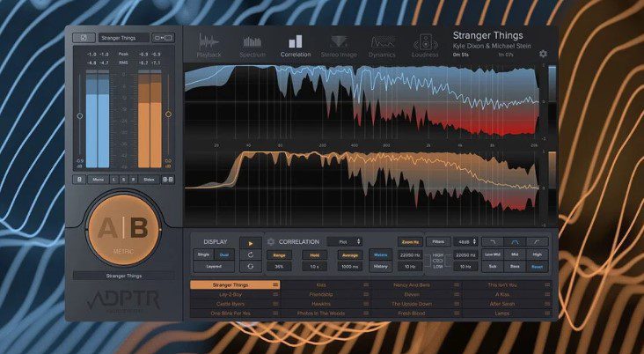Image resolution: width=644 pixels, height=354 pixels.
Task: Select the low-pass filter shape icon
Action: point(492,242)
